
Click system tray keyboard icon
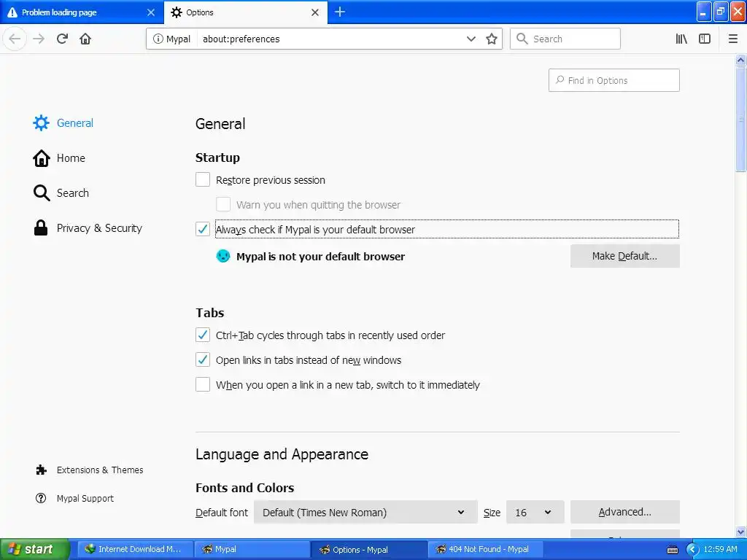[x=672, y=550]
